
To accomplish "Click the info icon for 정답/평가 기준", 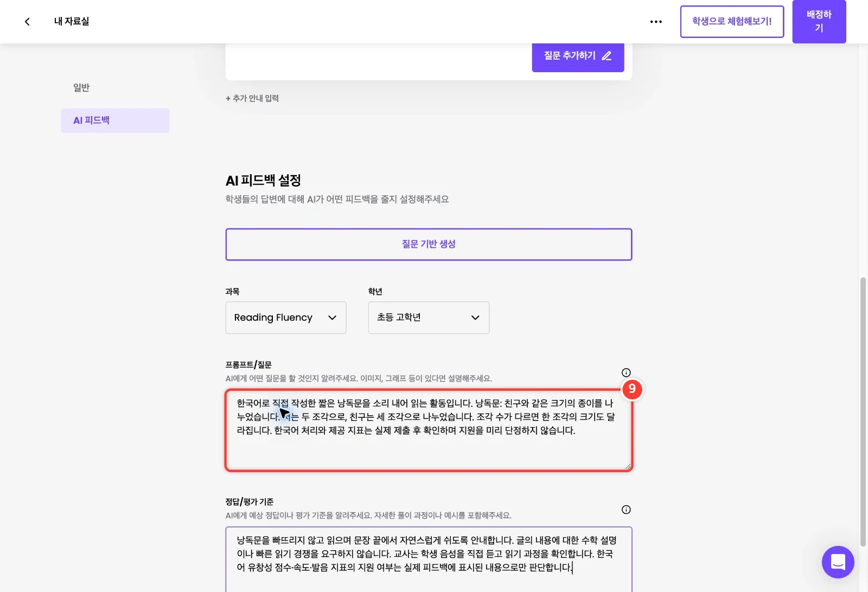I will point(626,510).
